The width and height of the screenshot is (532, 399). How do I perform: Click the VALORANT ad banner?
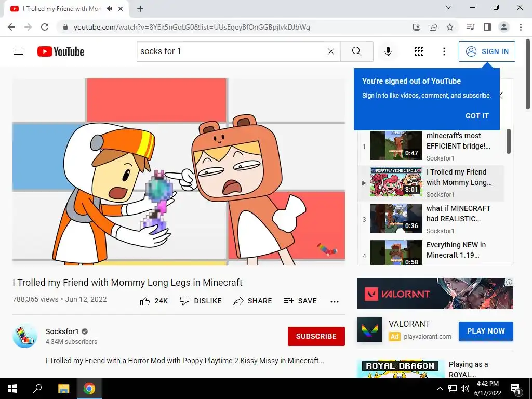pyautogui.click(x=435, y=294)
